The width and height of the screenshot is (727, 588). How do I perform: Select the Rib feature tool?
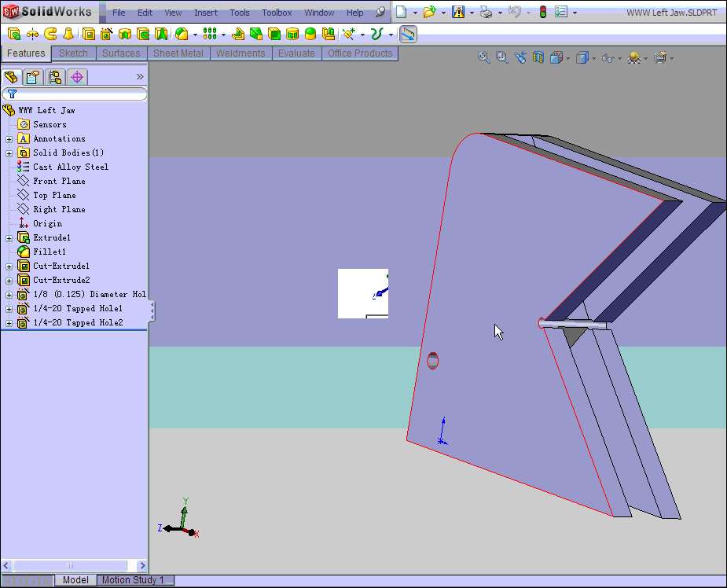[x=238, y=34]
